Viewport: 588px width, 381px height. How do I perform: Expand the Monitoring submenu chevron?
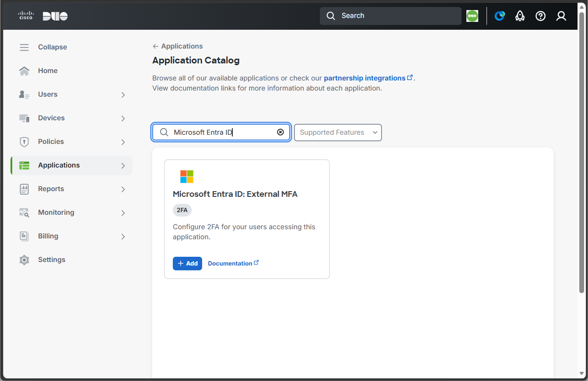(123, 213)
